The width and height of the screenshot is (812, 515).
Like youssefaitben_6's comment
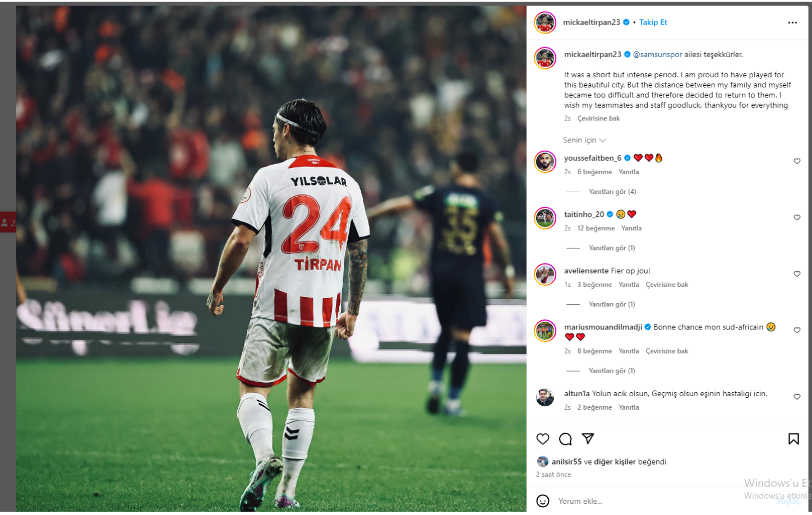tap(797, 161)
